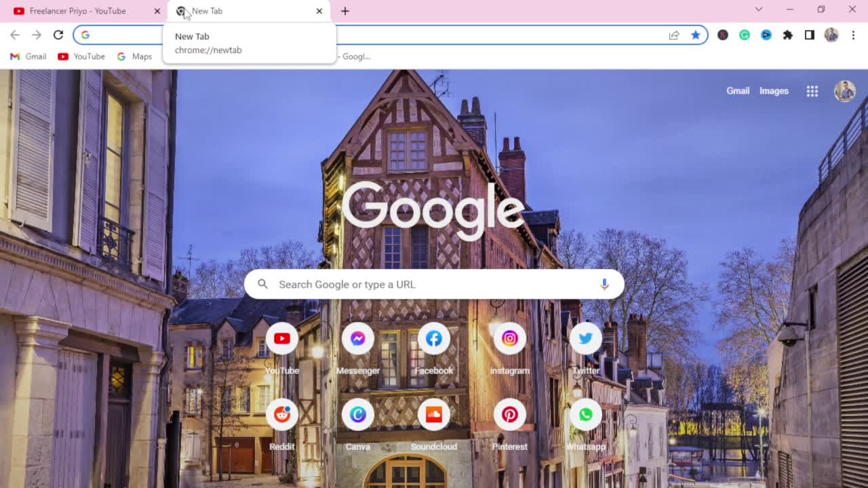Open Gmail bookmark in bookmarks bar
Screen dimensions: 868x488
[x=28, y=56]
